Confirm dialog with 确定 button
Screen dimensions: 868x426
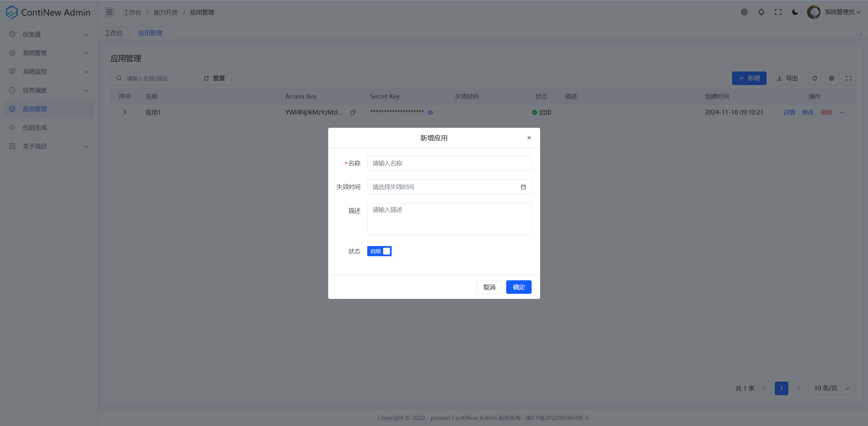click(518, 287)
